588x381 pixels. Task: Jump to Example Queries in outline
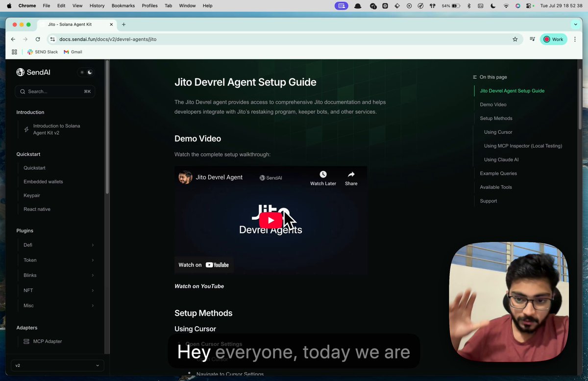pyautogui.click(x=498, y=173)
